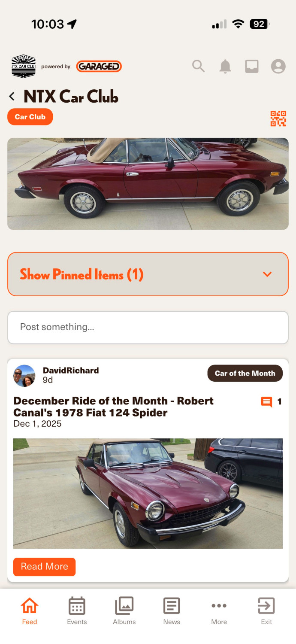Select the Exit tab
This screenshot has width=296, height=644.
click(266, 611)
